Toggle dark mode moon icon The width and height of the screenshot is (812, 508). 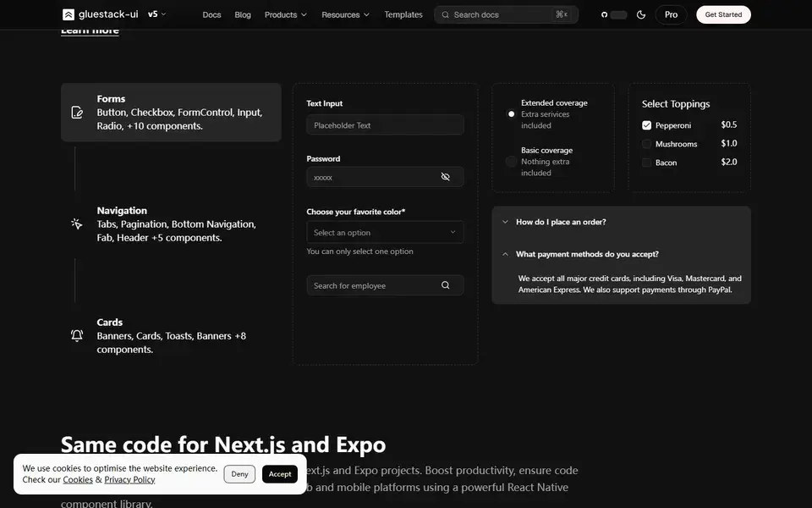click(640, 14)
